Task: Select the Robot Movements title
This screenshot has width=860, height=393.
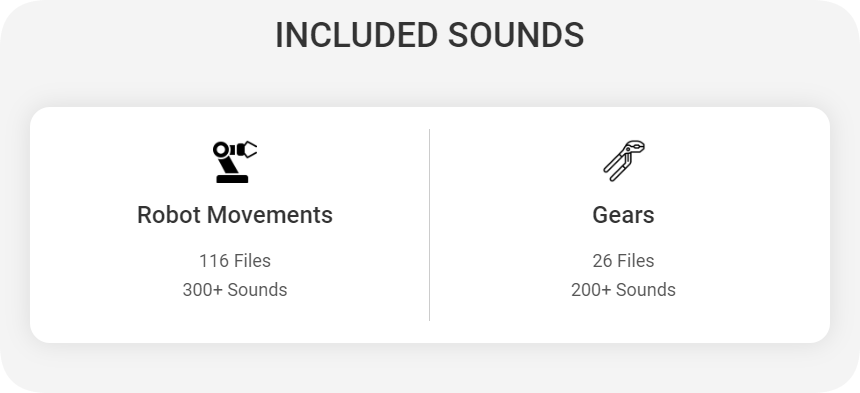Action: [x=235, y=215]
